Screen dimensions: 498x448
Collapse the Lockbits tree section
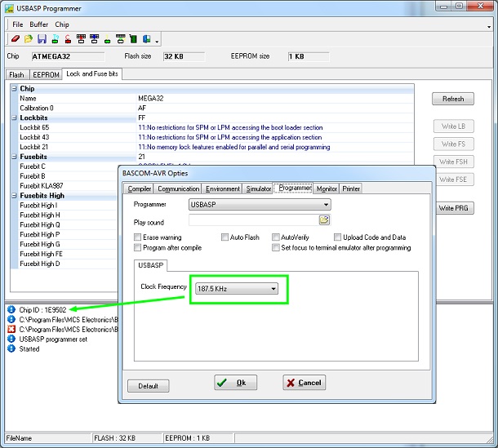pos(14,118)
